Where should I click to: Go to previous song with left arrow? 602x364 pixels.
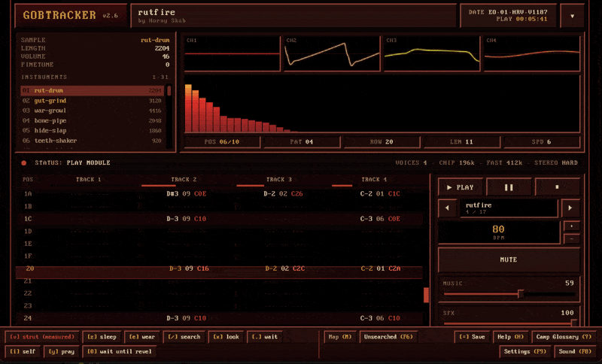(x=447, y=208)
